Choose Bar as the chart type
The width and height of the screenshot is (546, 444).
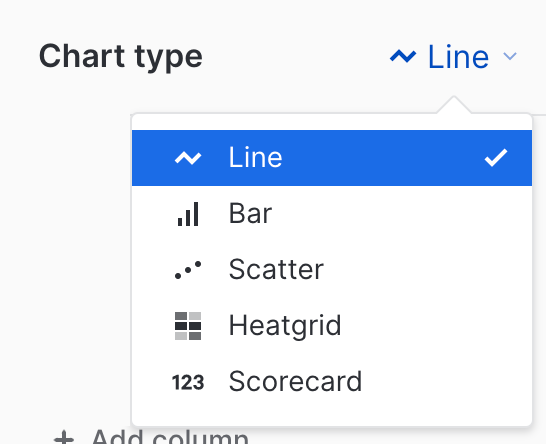point(332,213)
